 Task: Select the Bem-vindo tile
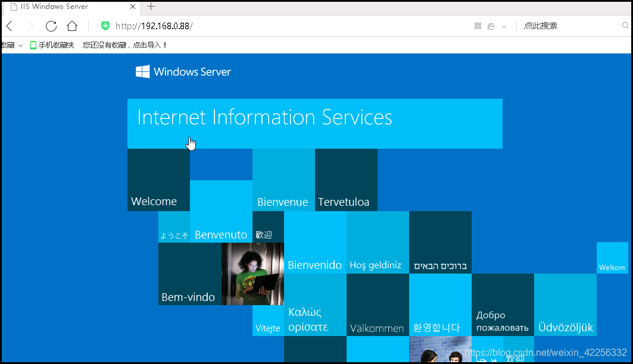coord(190,274)
